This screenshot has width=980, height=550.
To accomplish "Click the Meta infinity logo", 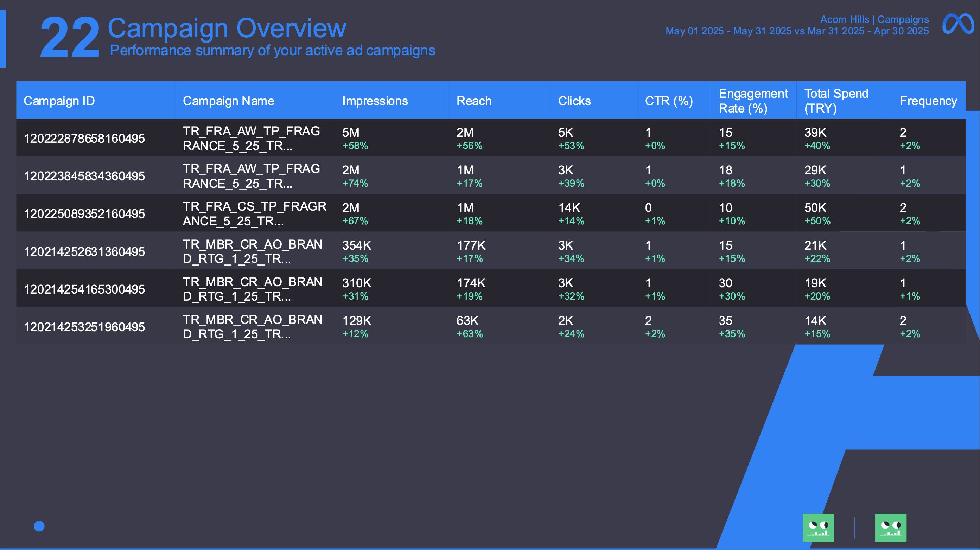I will click(x=958, y=24).
